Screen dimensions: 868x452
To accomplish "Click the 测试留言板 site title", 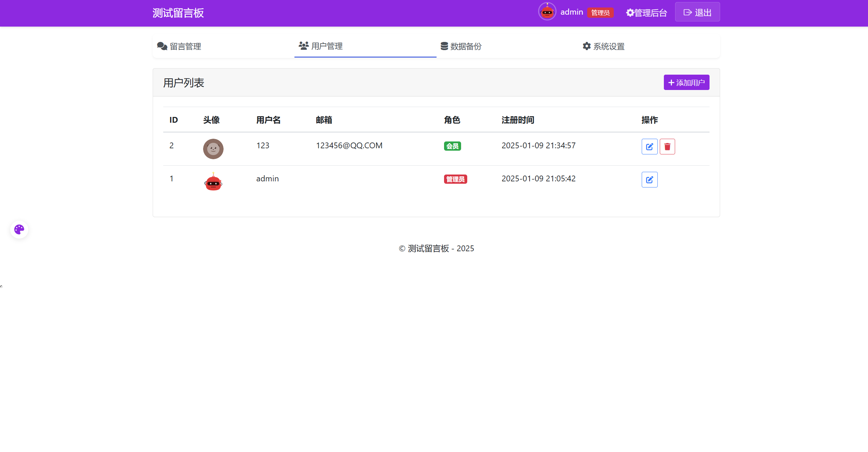I will (x=178, y=13).
